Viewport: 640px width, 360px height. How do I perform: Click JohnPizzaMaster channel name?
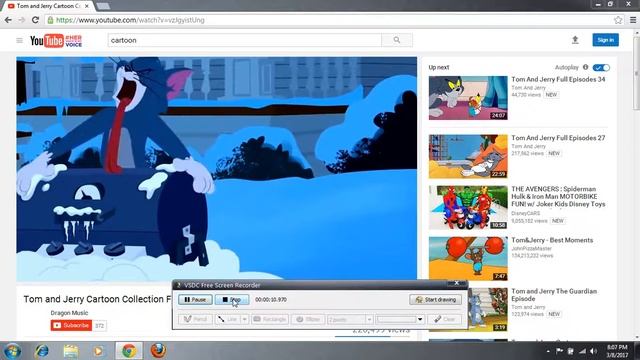531,248
